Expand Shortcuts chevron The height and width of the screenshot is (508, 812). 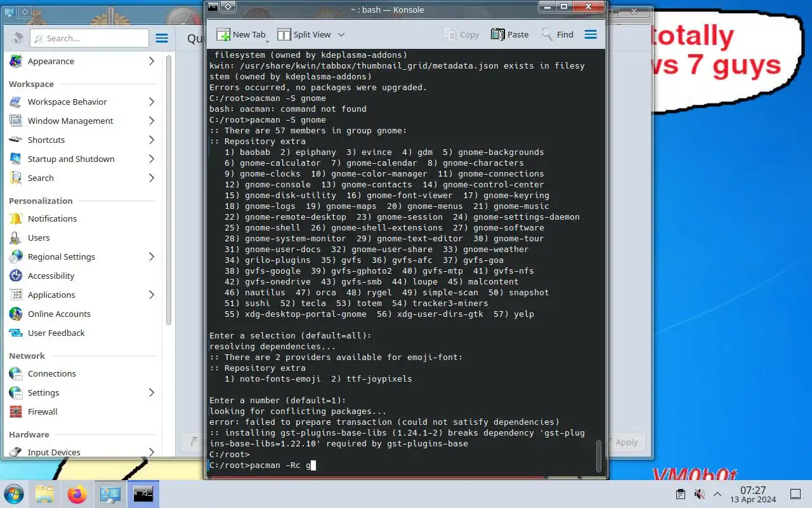151,140
